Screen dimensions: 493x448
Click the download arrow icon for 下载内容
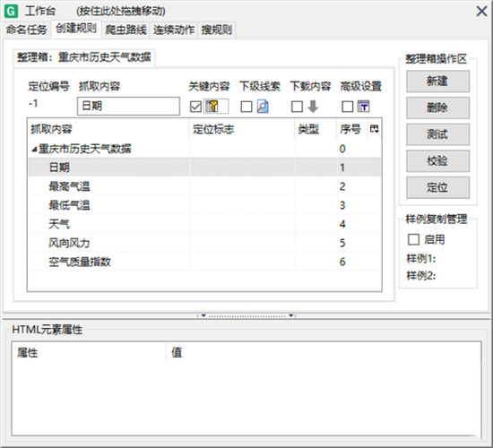pyautogui.click(x=313, y=107)
